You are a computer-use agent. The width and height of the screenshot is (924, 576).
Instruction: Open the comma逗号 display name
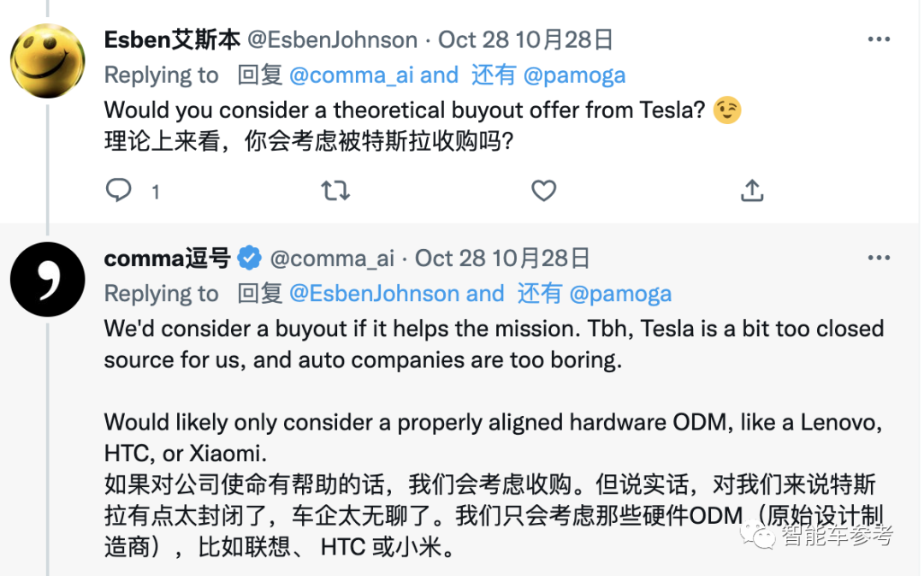[x=167, y=258]
